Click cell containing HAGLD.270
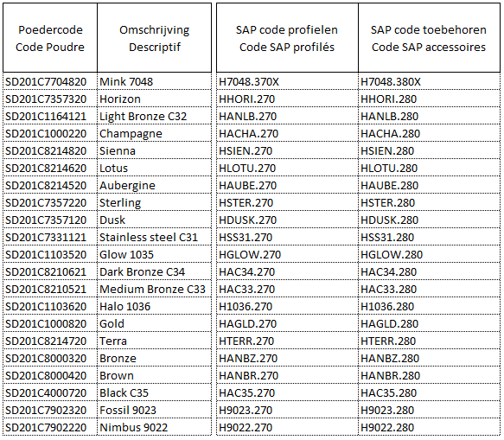 point(287,323)
